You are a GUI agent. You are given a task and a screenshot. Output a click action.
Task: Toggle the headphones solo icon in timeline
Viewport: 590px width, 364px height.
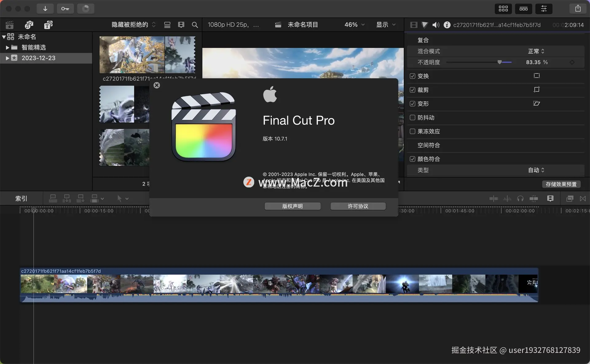click(x=520, y=199)
